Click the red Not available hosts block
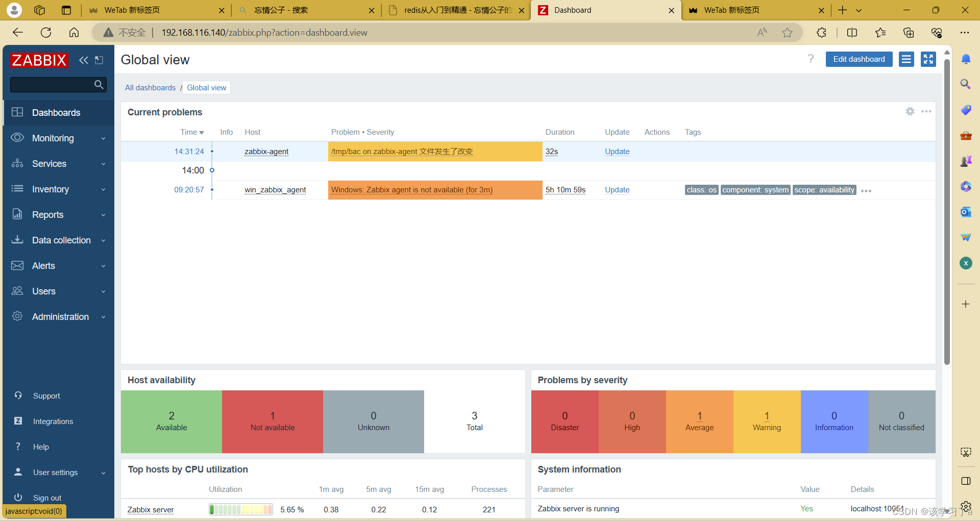The image size is (980, 521). [x=273, y=421]
